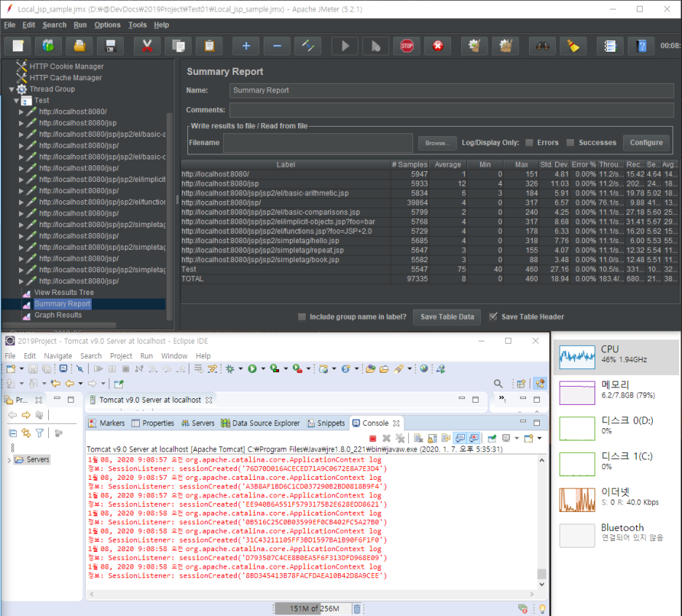Screen dimensions: 682x616
Task: Click the Clear all double broom icon
Action: pyautogui.click(x=506, y=46)
